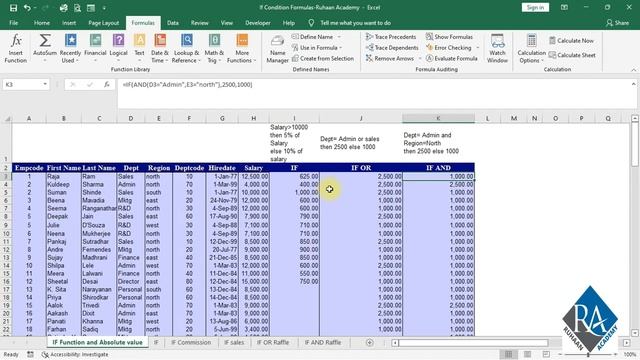
Task: Open the IF Commission sheet tab
Action: click(191, 342)
